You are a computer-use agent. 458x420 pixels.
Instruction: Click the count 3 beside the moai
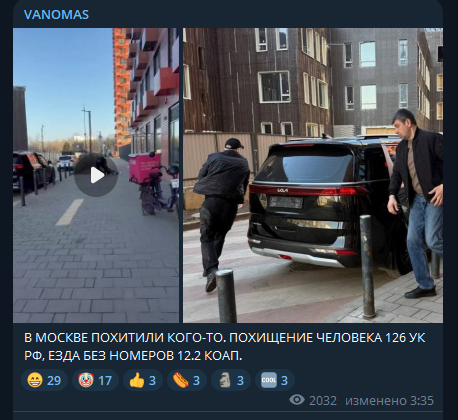pos(240,380)
